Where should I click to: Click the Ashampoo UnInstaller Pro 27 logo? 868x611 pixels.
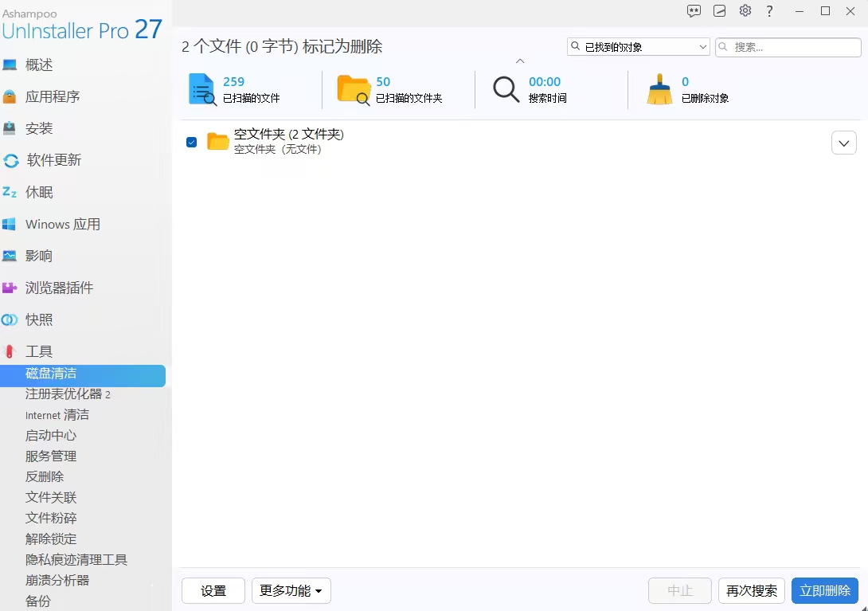coord(82,25)
